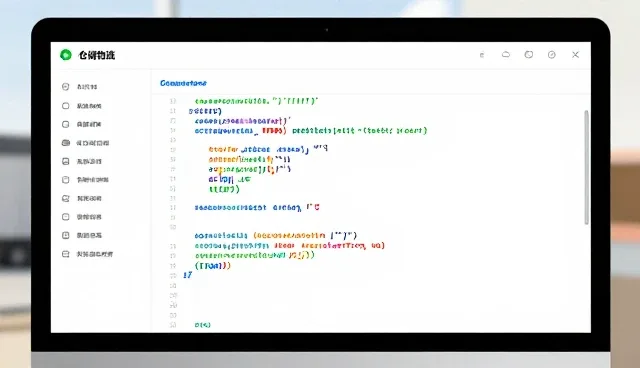Select the blue tab title above the code
The width and height of the screenshot is (640, 368).
(183, 83)
